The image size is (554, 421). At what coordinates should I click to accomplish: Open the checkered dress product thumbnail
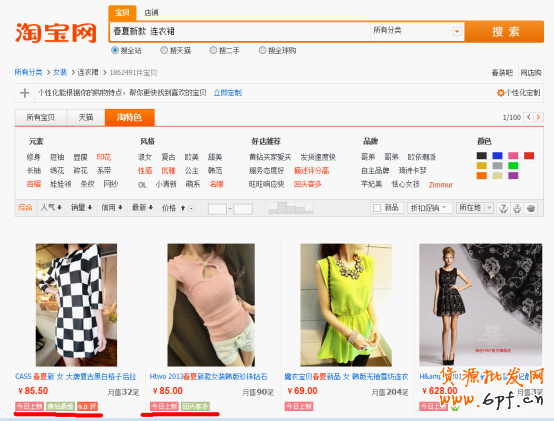tap(76, 305)
